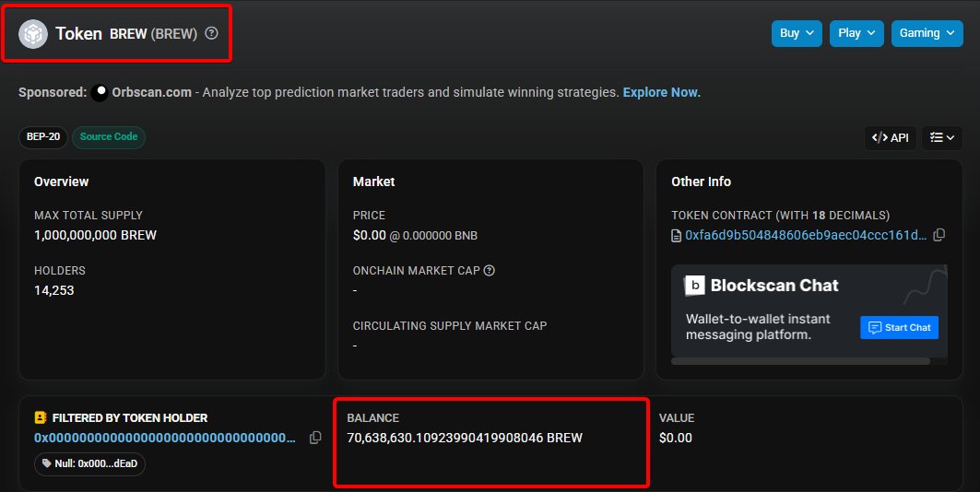Click the Blockscan Chat heading
Viewport: 980px width, 492px height.
coord(774,286)
